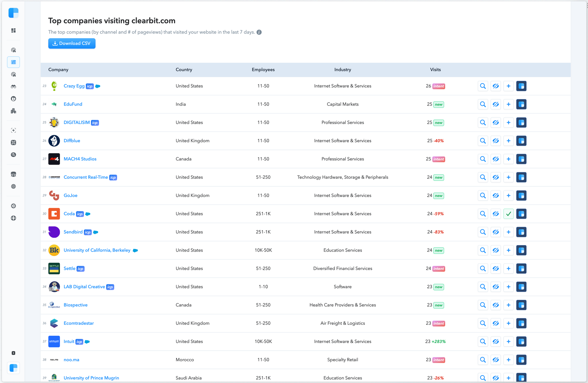Open the dashboard grid icon in sidebar
This screenshot has height=383, width=588.
click(x=14, y=31)
